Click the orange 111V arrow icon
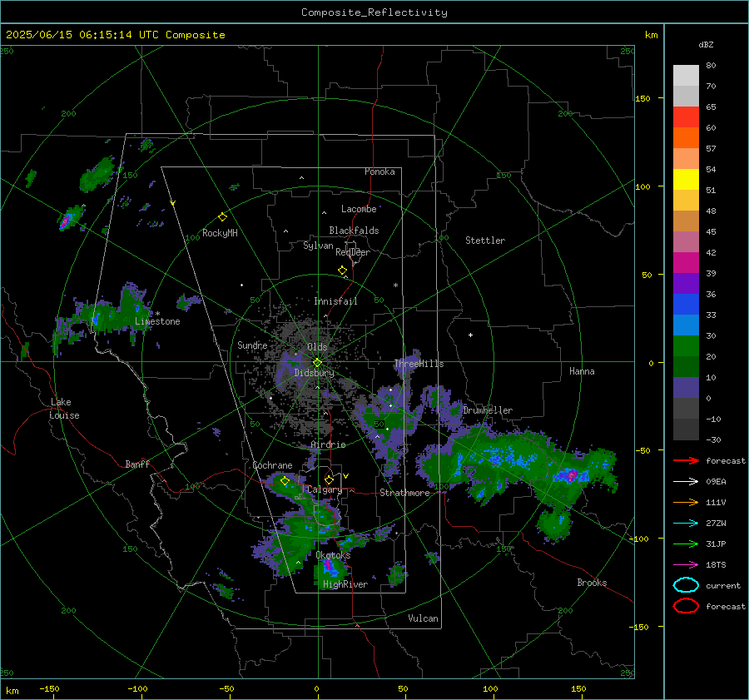Image resolution: width=749 pixels, height=700 pixels. coord(686,502)
